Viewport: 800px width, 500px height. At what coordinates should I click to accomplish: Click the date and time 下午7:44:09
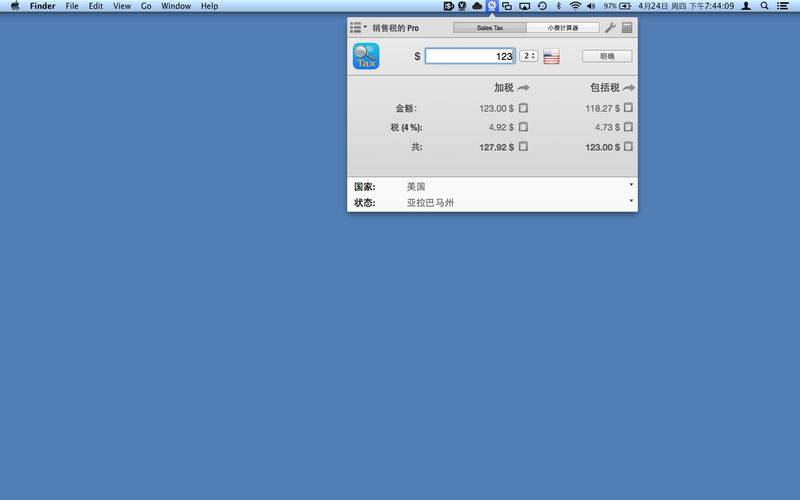tap(686, 6)
